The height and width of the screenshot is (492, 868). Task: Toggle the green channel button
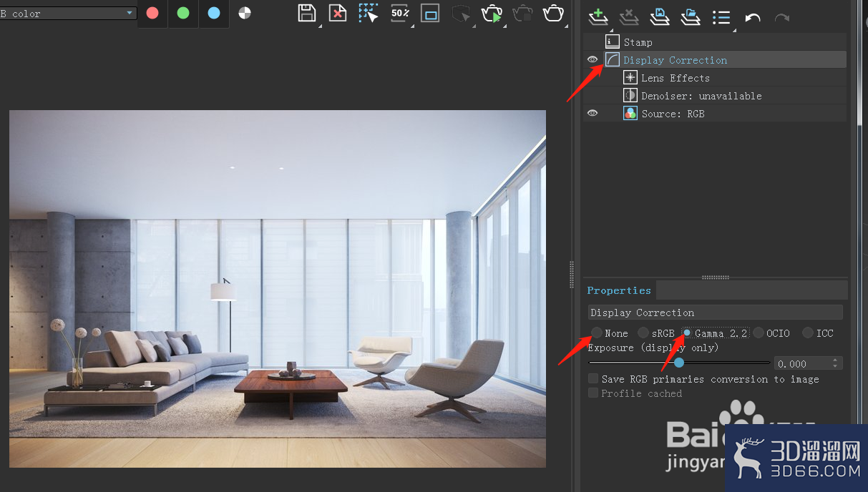(x=183, y=14)
